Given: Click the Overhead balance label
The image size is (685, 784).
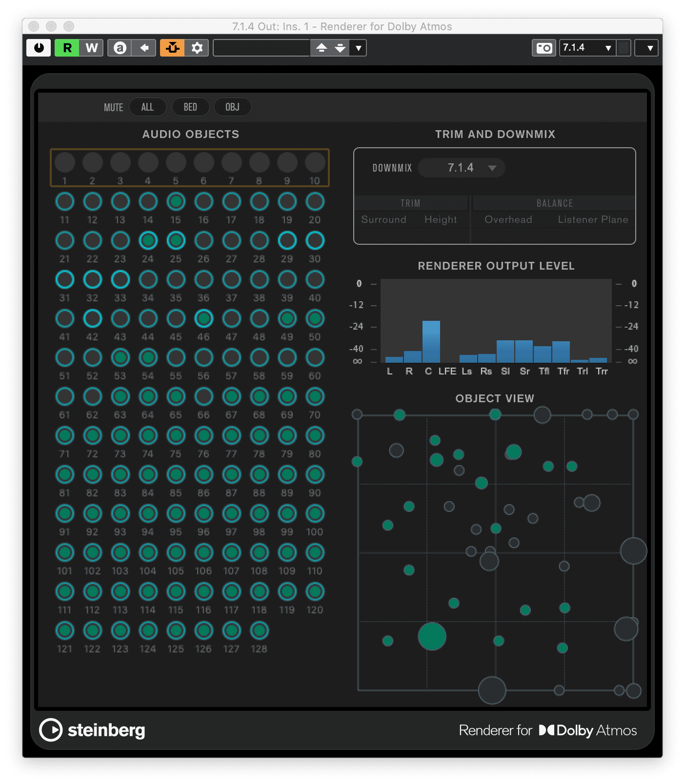Looking at the screenshot, I should click(x=508, y=219).
